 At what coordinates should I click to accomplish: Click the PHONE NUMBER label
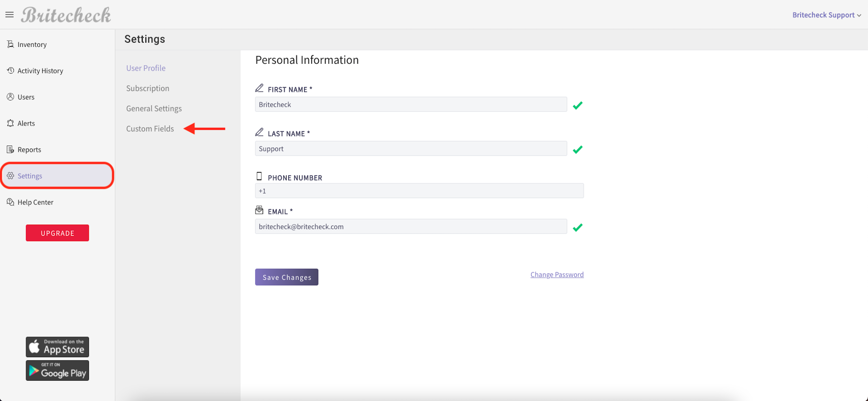[x=295, y=178]
